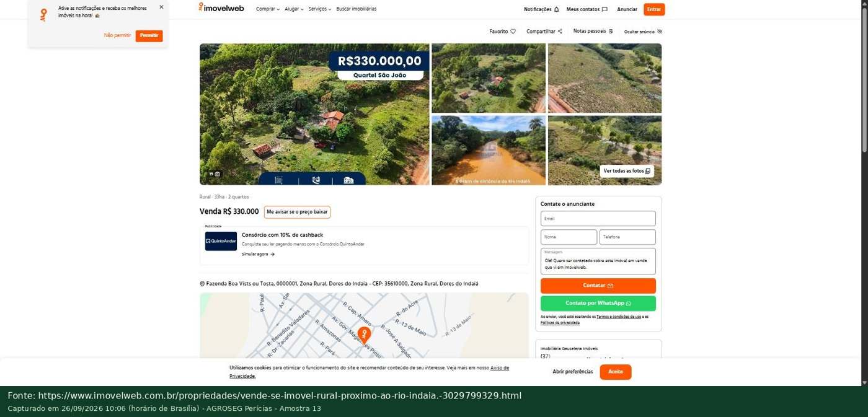The height and width of the screenshot is (417, 868).
Task: Open Políticas de privacidade link
Action: click(560, 323)
